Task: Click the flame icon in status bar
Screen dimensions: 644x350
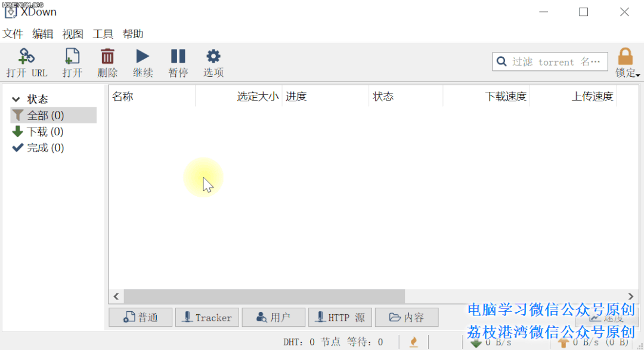Action: 414,342
